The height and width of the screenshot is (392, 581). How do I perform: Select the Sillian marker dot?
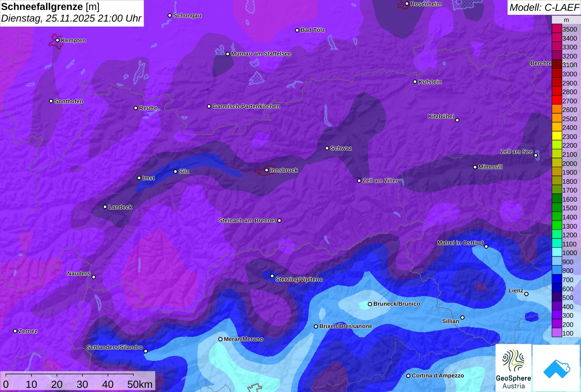(462, 318)
